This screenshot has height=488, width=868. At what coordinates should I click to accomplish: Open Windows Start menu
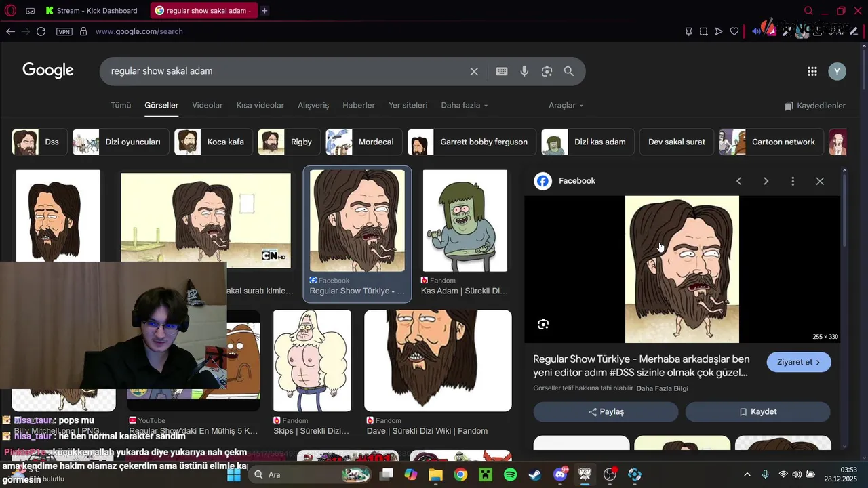(x=234, y=474)
